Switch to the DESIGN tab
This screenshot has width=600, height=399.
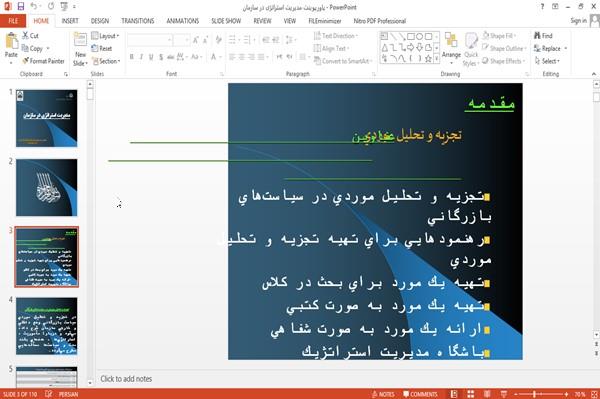tap(100, 21)
